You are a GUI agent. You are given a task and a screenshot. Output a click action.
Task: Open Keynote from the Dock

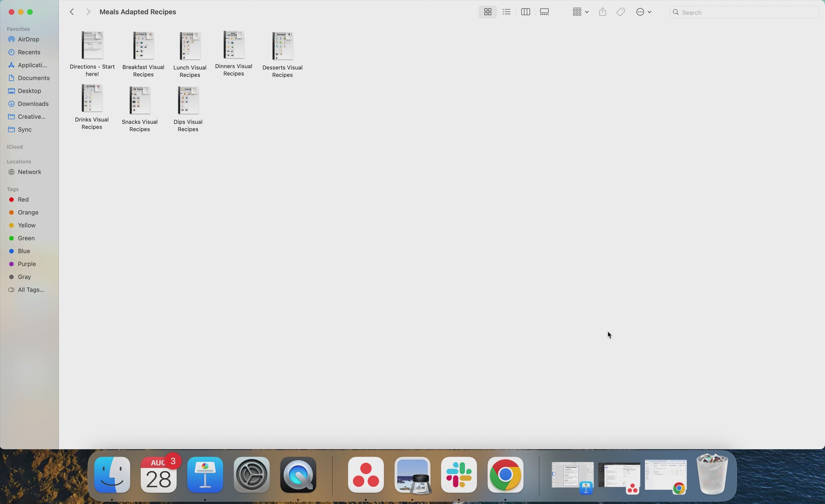pos(205,475)
